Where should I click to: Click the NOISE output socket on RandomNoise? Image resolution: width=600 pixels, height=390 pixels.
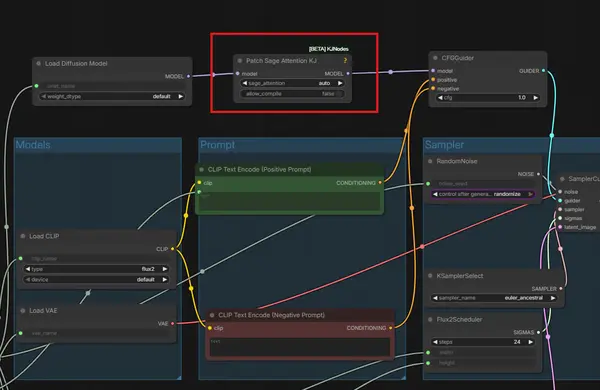538,174
